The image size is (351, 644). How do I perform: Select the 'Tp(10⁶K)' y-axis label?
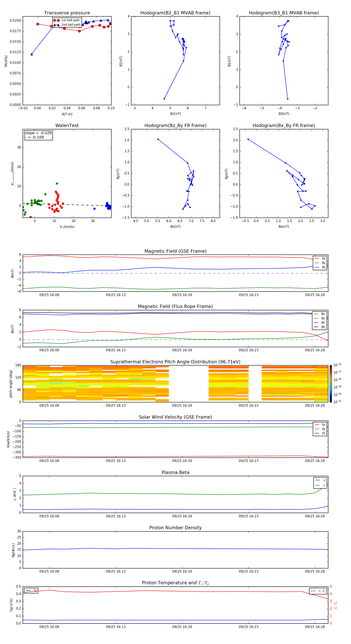[12, 605]
